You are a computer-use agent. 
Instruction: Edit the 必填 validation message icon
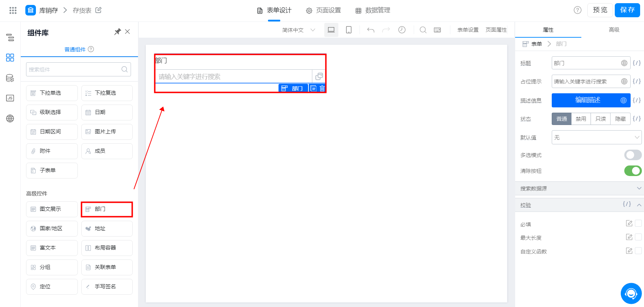tap(629, 223)
